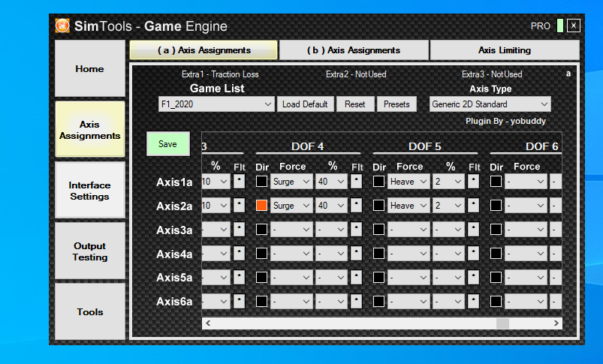The image size is (603, 364).
Task: Switch to (b) Axis Assignments tab
Action: pos(354,50)
